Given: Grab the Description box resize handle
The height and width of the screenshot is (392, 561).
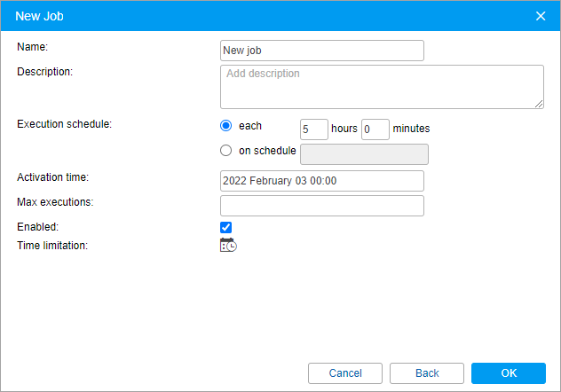Looking at the screenshot, I should pos(539,104).
